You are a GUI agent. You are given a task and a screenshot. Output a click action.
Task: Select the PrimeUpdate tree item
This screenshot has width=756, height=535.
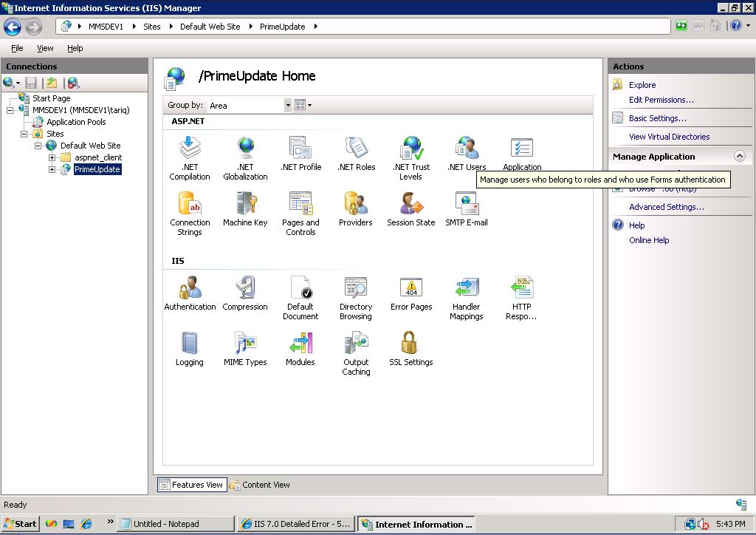point(97,169)
